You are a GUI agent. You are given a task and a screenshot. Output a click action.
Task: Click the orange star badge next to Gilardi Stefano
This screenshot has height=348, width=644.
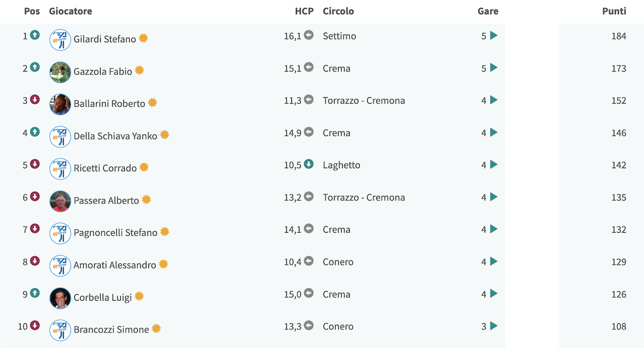143,38
